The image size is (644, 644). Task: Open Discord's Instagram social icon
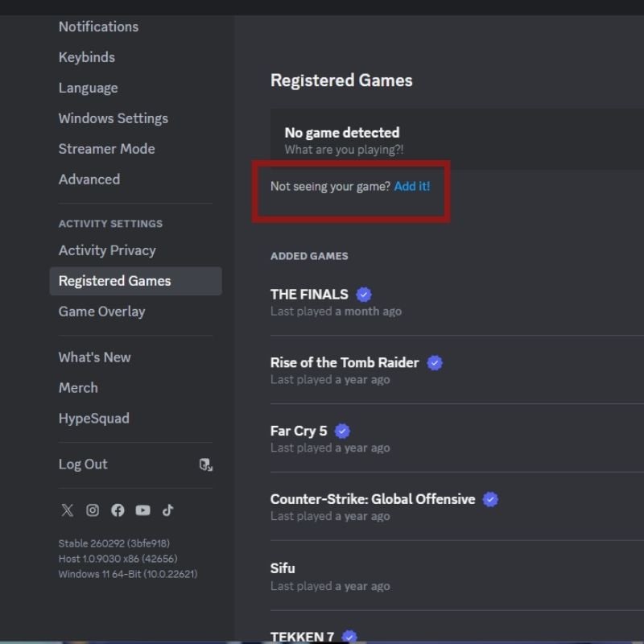(x=93, y=510)
